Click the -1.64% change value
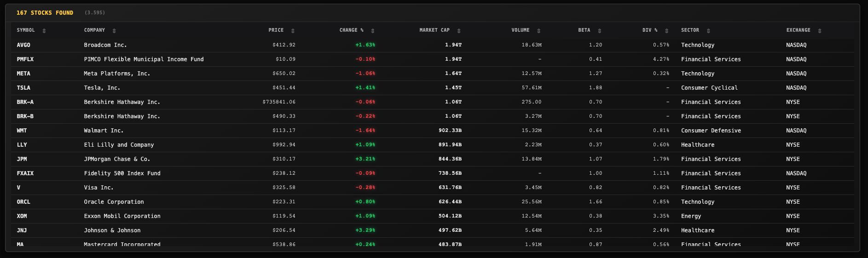Viewport: 868px width, 258px height. [365, 131]
